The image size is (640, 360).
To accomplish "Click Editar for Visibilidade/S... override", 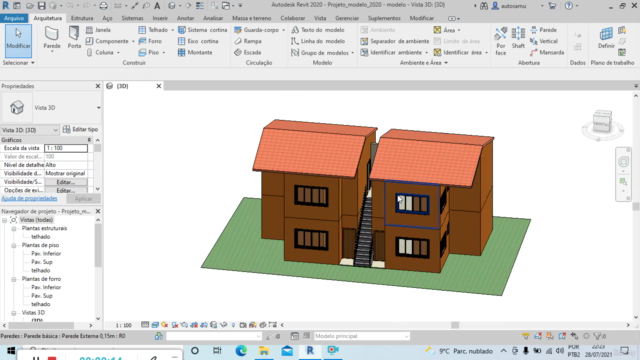I will pyautogui.click(x=66, y=182).
